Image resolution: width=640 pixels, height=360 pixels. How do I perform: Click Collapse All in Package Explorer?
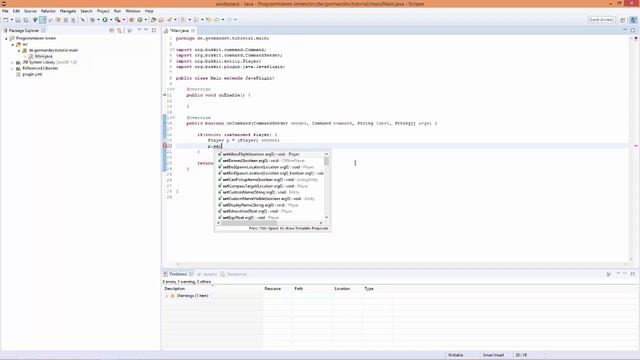(x=112, y=31)
